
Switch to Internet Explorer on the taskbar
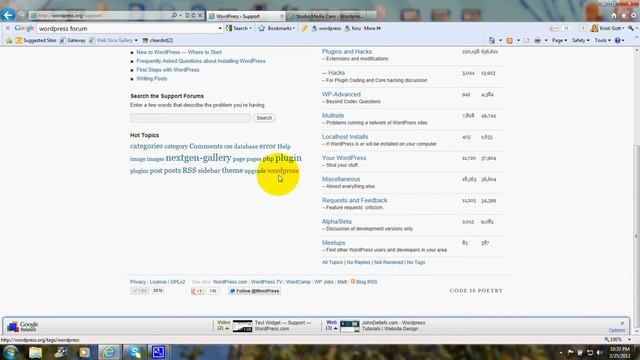click(x=109, y=352)
